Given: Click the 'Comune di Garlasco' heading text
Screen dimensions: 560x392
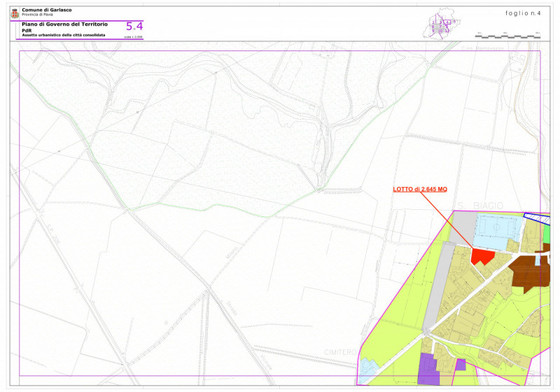Looking at the screenshot, I should (x=46, y=10).
